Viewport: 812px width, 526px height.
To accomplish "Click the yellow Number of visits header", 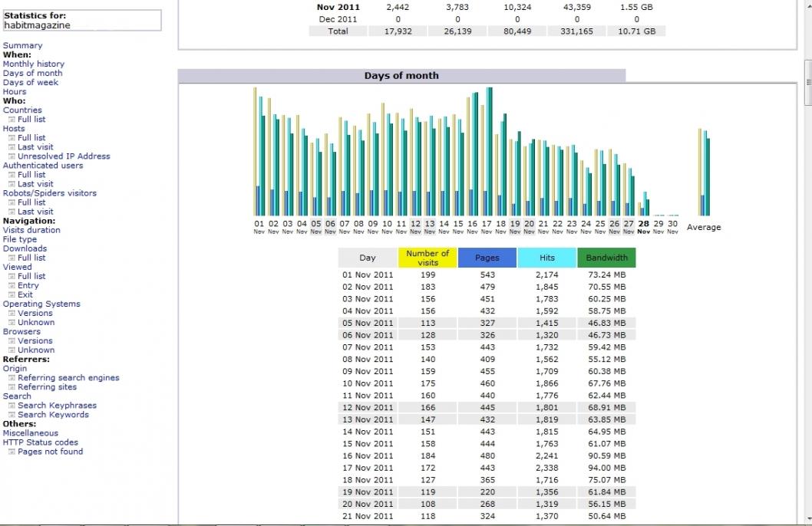I will (427, 258).
